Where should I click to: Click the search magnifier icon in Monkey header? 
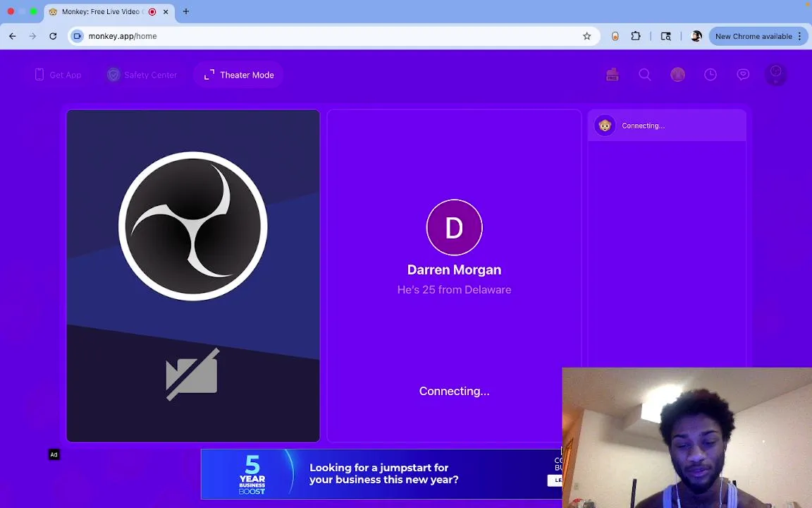click(645, 75)
